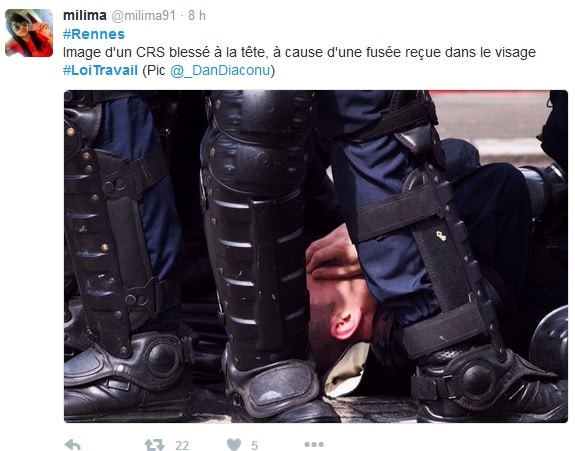The image size is (575, 451).
Task: Open the #Rennes hashtag
Action: [94, 34]
